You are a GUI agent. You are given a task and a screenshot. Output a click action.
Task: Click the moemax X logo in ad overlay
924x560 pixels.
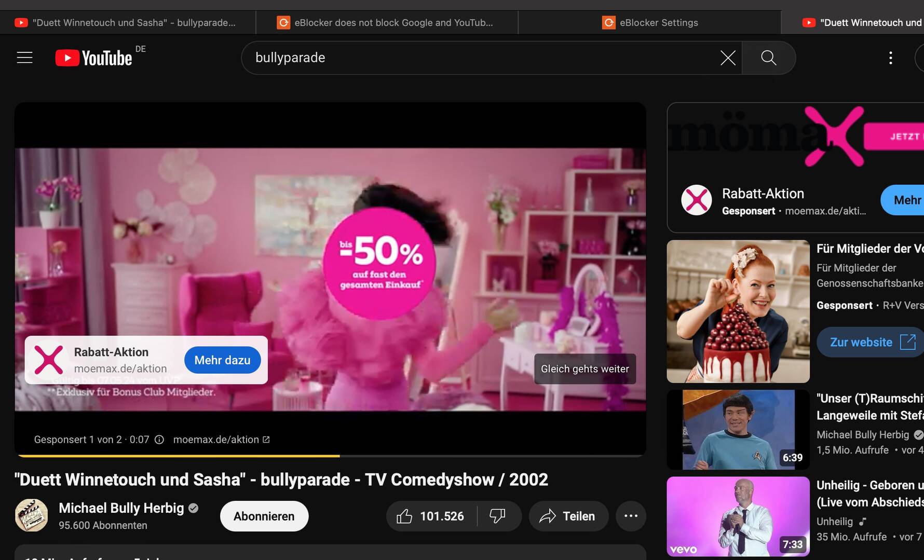[x=49, y=360]
